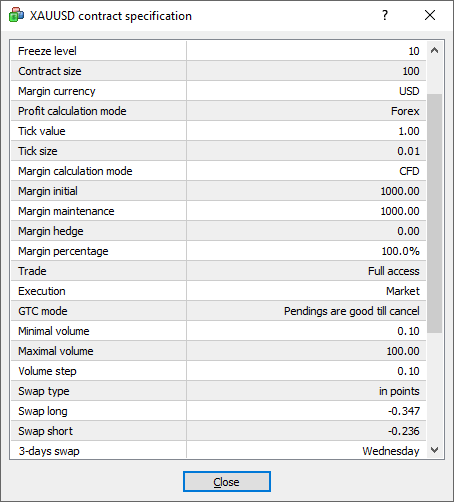Click the Close button
Screen dimensions: 454x502
[227, 481]
